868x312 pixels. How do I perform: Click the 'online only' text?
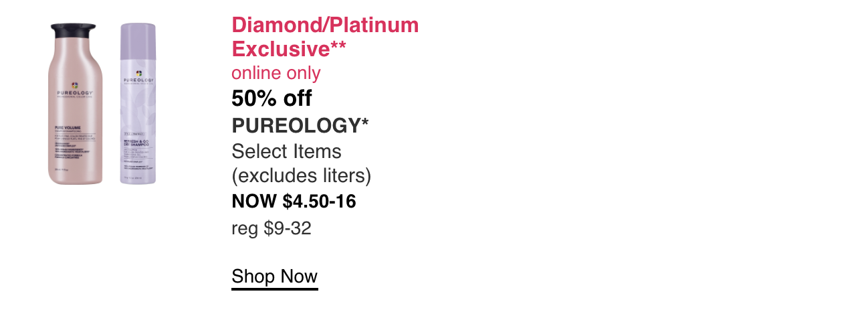276,73
